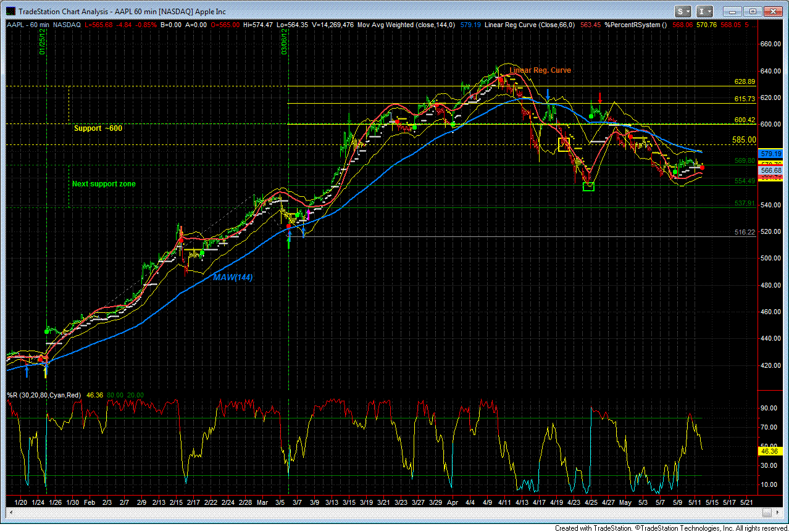Click the 566.68 current price tag on axis
The image size is (789, 532).
pyautogui.click(x=772, y=170)
